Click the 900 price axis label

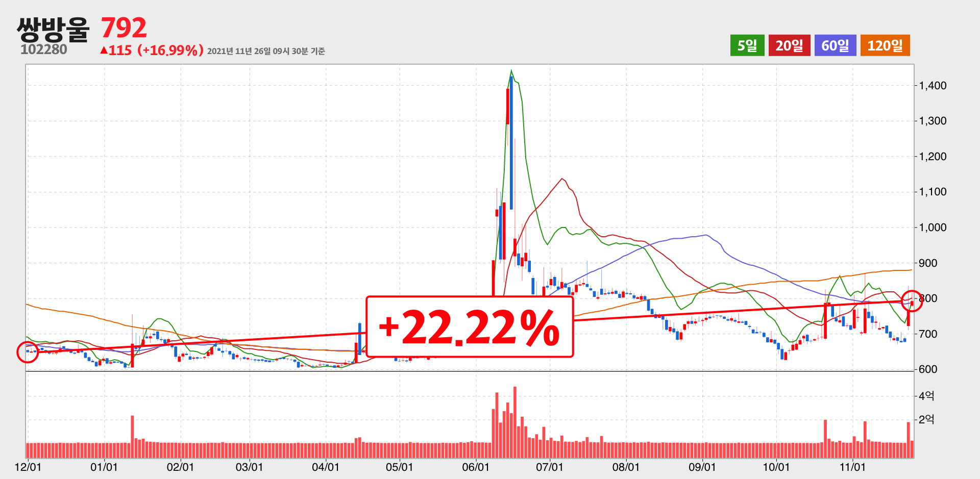pos(928,263)
